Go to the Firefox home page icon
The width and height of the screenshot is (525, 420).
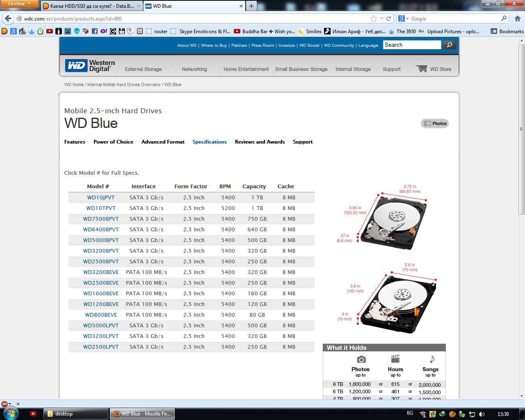[518, 18]
